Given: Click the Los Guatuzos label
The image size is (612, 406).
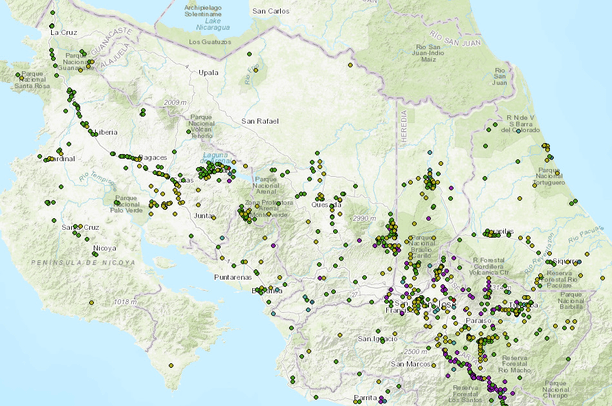Looking at the screenshot, I should (x=212, y=42).
